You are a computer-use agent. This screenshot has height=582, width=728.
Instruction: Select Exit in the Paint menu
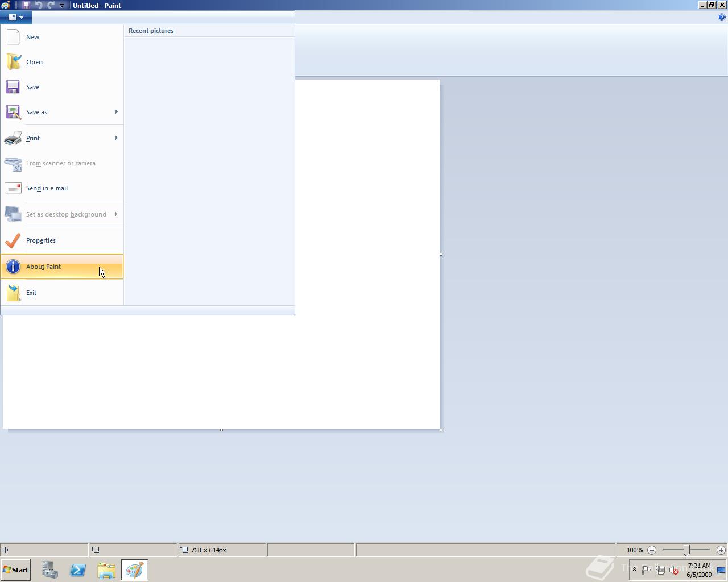(x=62, y=293)
